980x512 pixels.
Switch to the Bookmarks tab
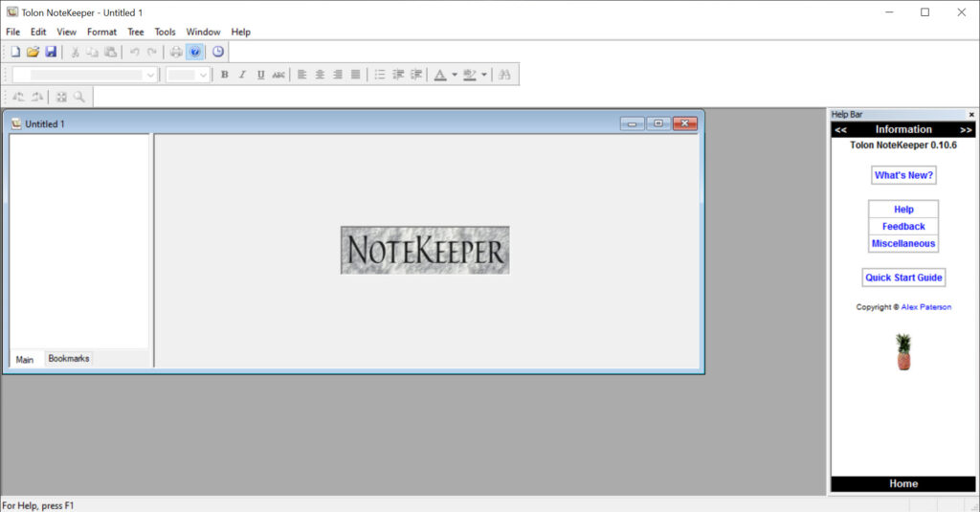pyautogui.click(x=69, y=358)
